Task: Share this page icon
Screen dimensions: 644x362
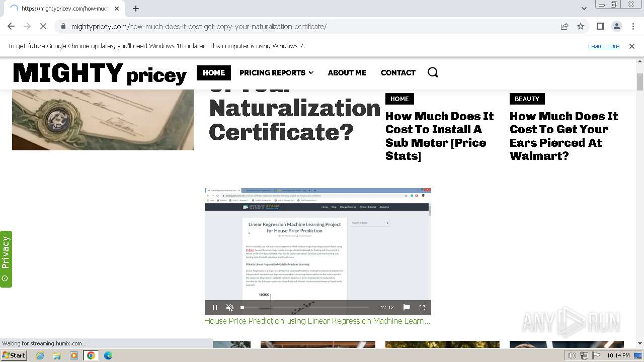Action: pyautogui.click(x=565, y=26)
